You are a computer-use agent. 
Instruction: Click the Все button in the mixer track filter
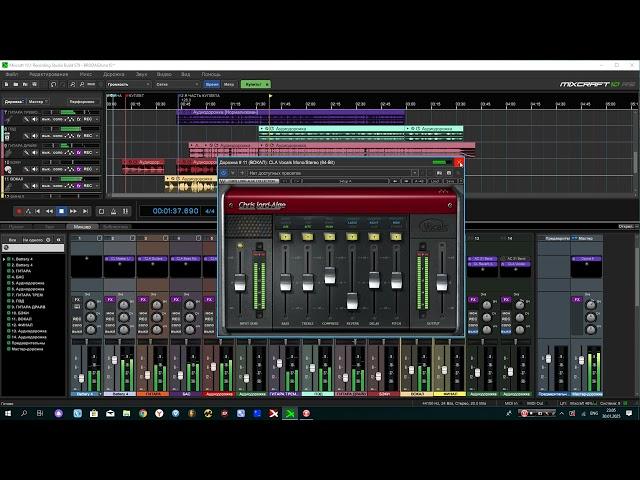pyautogui.click(x=12, y=240)
